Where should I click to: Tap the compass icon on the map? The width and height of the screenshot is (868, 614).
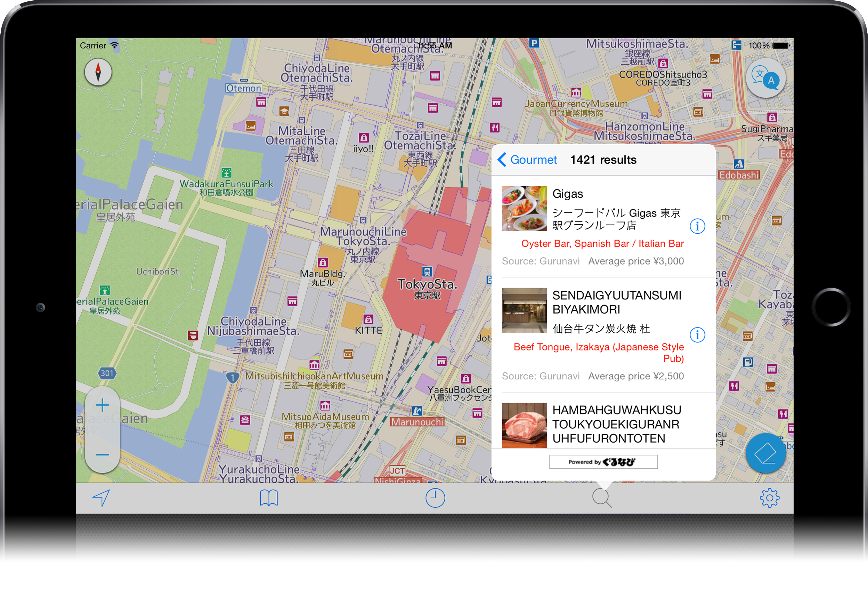click(x=98, y=72)
